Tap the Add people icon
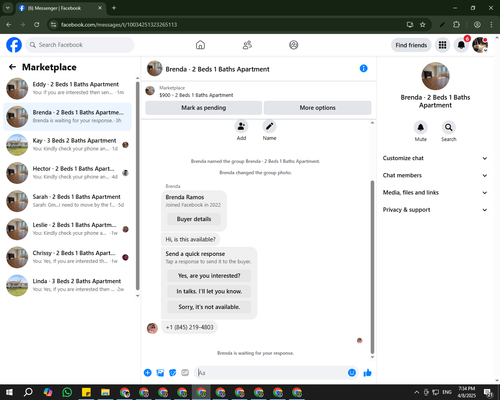This screenshot has height=400, width=500. 241,127
